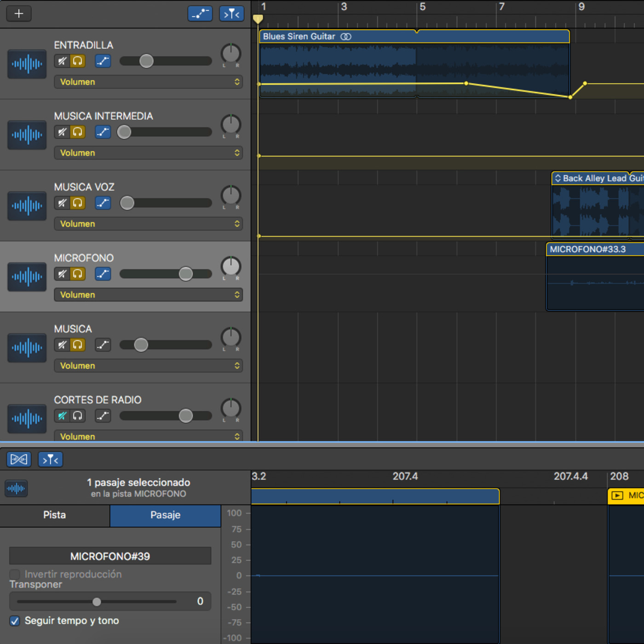This screenshot has height=644, width=644.
Task: Unmute the CORTES DE RADIO track
Action: (62, 415)
